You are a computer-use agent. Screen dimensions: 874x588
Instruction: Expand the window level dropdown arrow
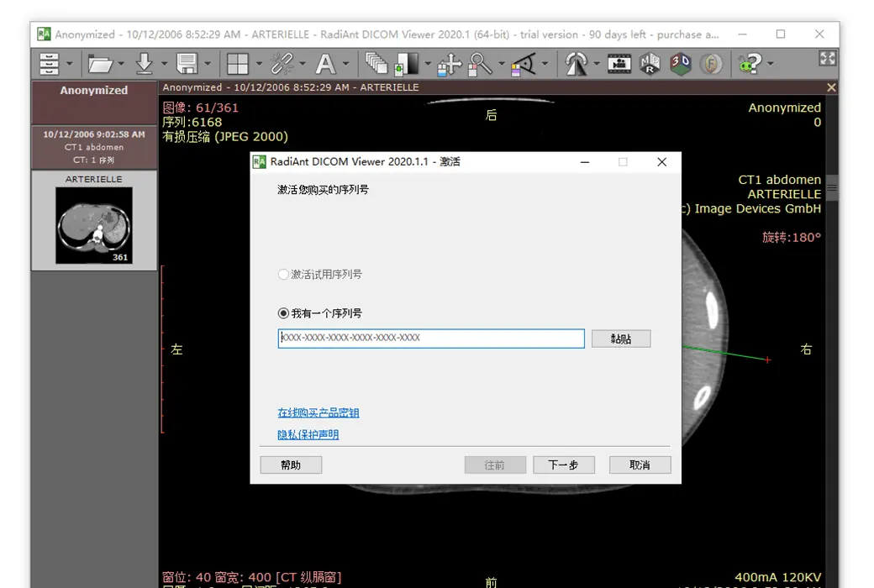click(428, 64)
